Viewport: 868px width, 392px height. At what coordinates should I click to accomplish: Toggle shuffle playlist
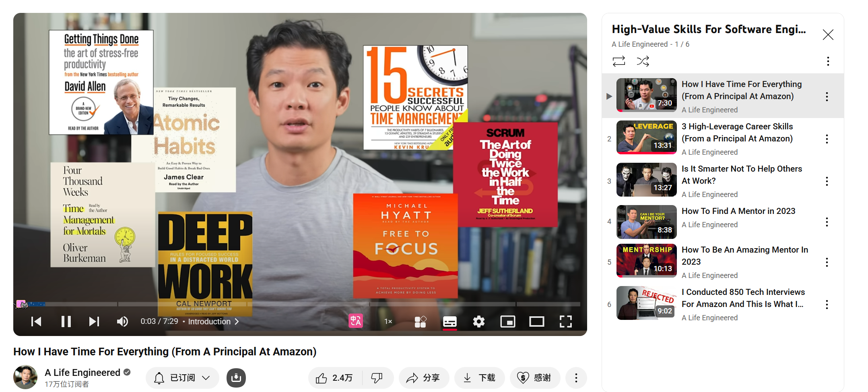click(643, 61)
